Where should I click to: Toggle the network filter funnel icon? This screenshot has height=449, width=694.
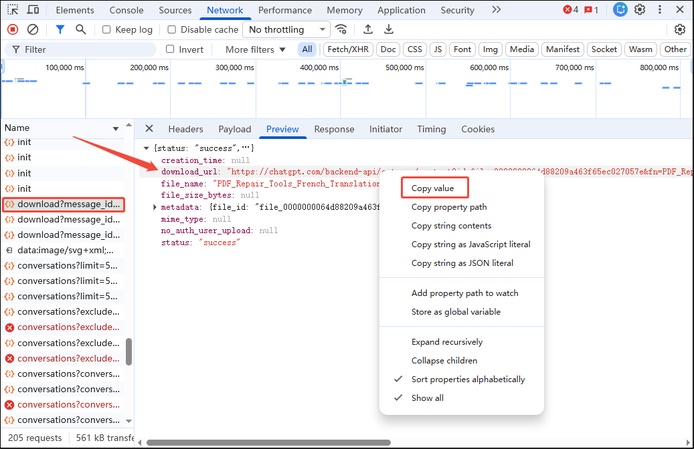[x=60, y=30]
